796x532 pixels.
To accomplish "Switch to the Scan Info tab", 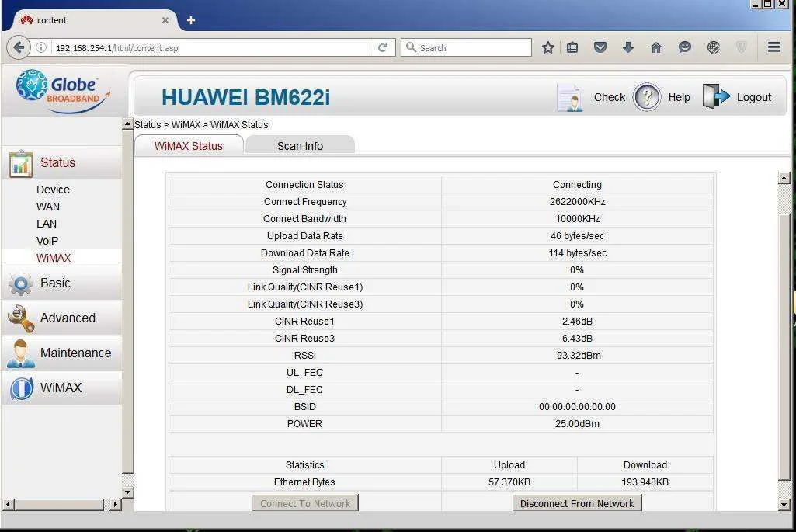I will (x=300, y=146).
